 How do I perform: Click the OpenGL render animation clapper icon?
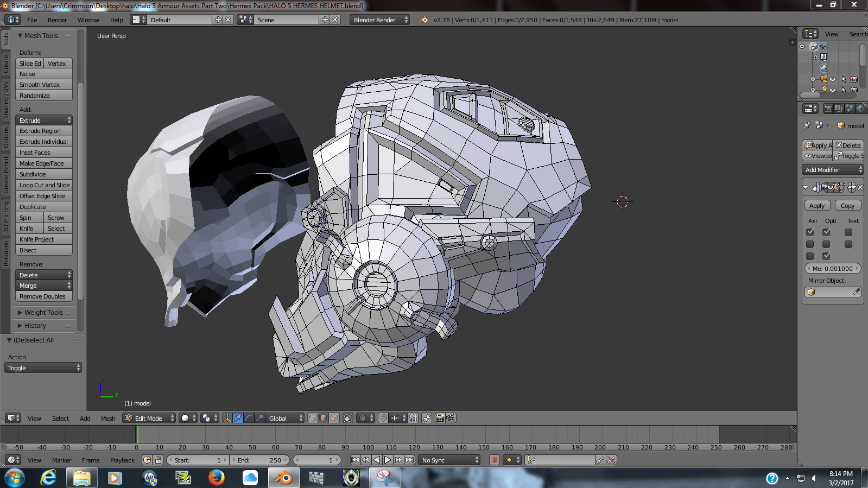451,418
